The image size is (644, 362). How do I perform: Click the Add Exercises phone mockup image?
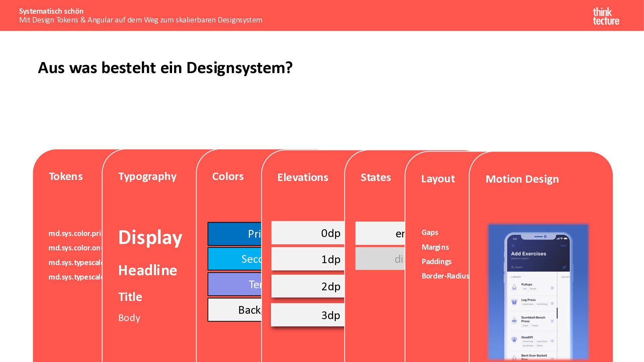click(x=538, y=292)
